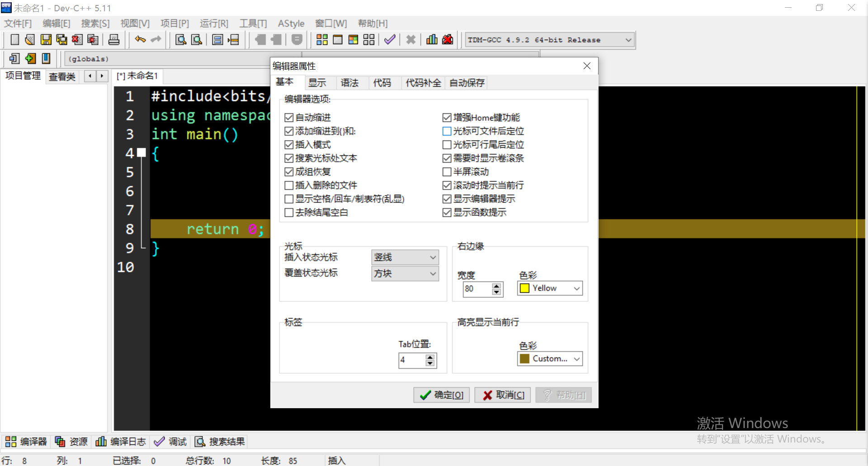This screenshot has height=466, width=868.
Task: Decrease Tab位置 value with down arrow
Action: pos(430,363)
